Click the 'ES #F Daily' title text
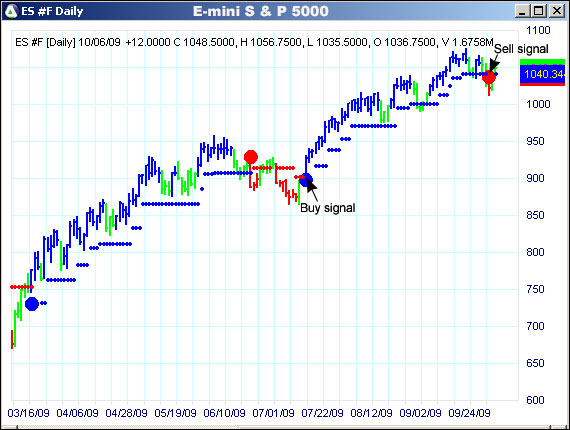 (52, 11)
